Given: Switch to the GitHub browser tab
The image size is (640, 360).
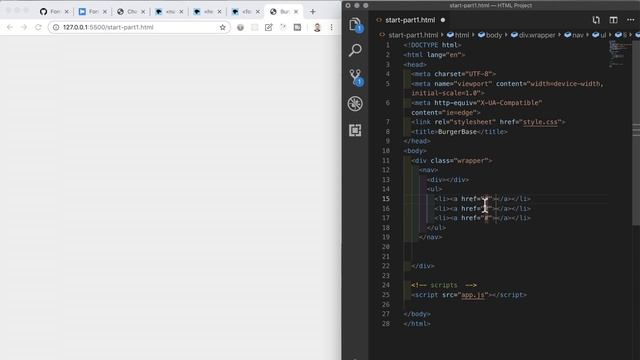Looking at the screenshot, I should pos(54,12).
